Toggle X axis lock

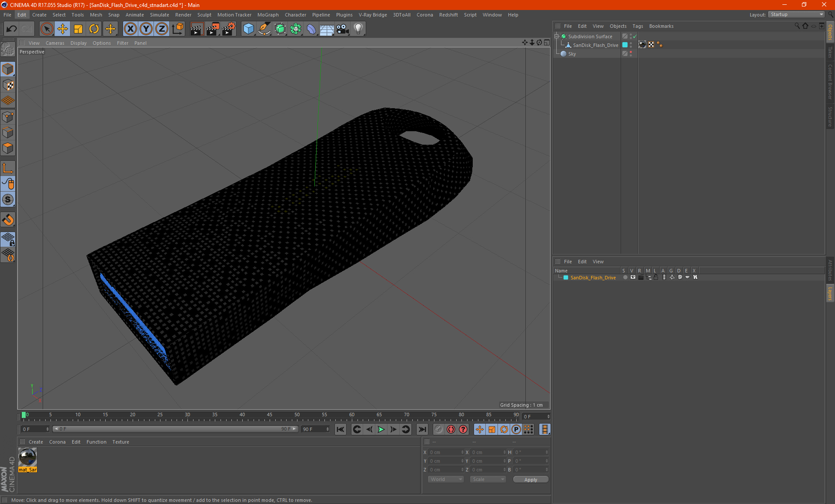click(130, 29)
